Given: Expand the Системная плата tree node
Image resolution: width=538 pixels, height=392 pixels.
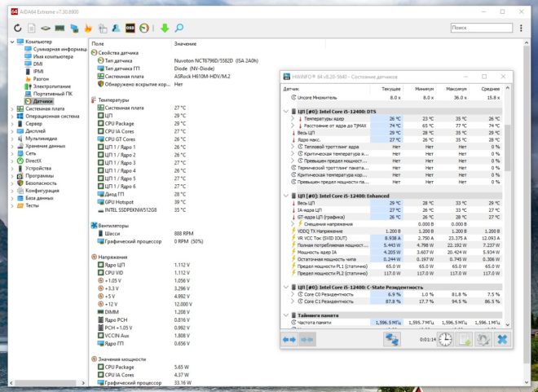Looking at the screenshot, I should click(12, 108).
